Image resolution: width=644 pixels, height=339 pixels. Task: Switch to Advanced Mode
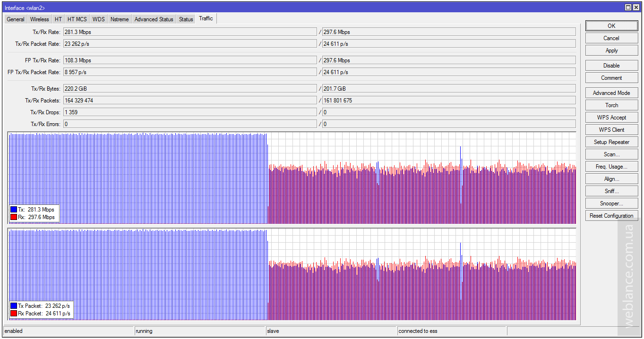611,93
